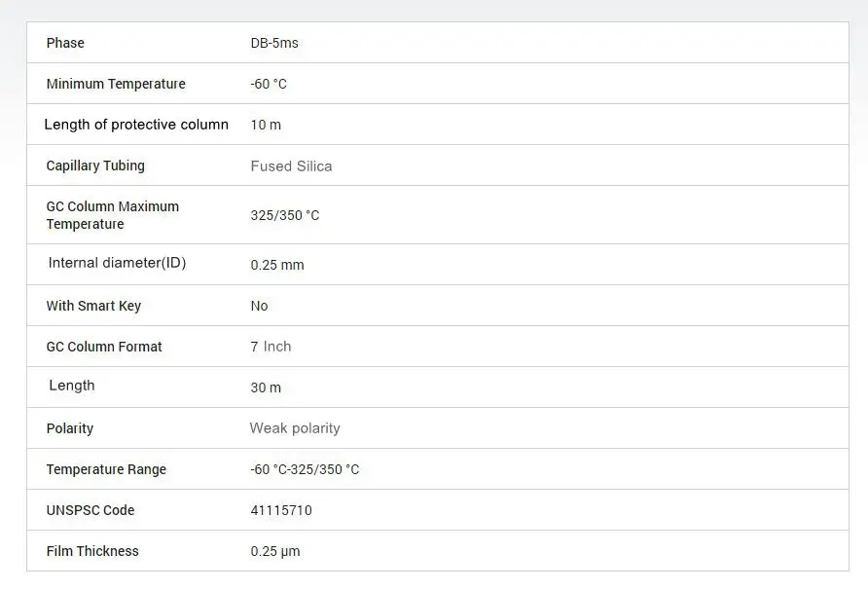Click the Polarity row label
Image resolution: width=868 pixels, height=590 pixels.
[x=70, y=428]
